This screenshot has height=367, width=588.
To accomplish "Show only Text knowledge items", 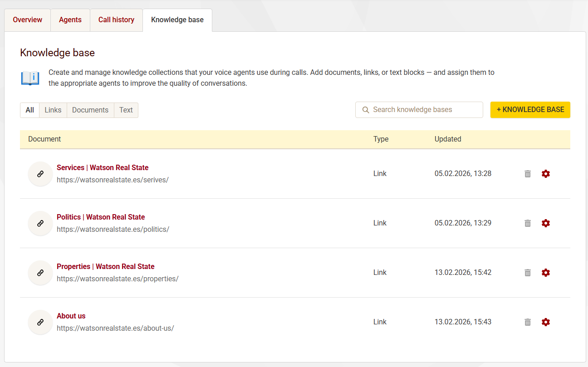I will (x=126, y=110).
